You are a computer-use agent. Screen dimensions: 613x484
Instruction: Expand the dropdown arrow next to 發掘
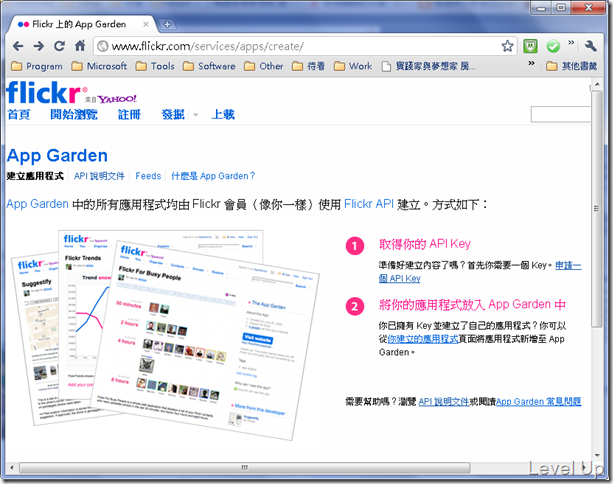[x=195, y=115]
